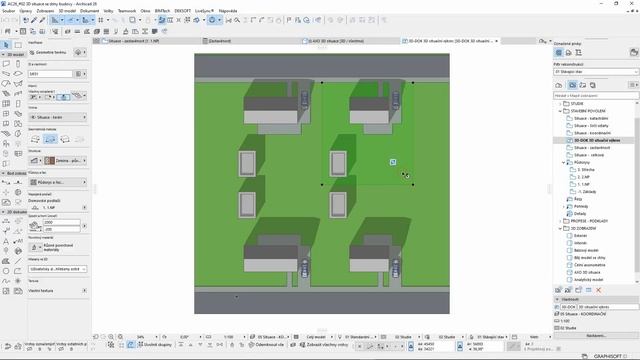The height and width of the screenshot is (360, 640).
Task: Select the Text tool (letter A icon)
Action: 6,241
